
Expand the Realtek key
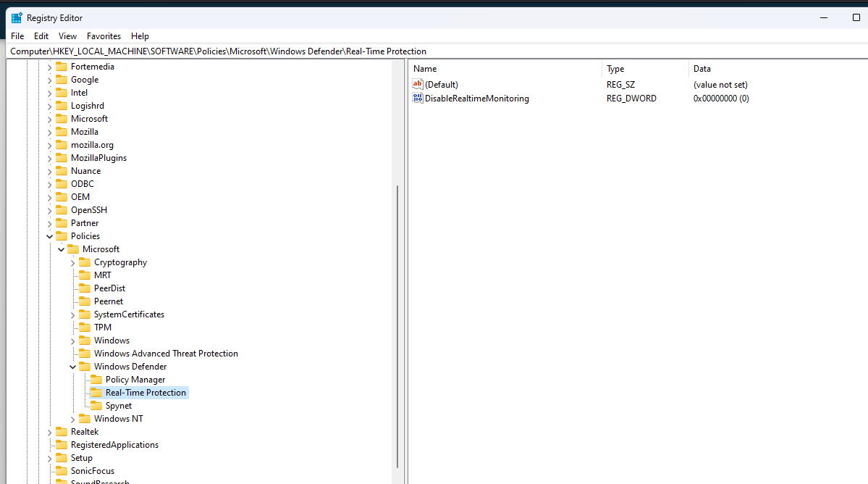[49, 432]
